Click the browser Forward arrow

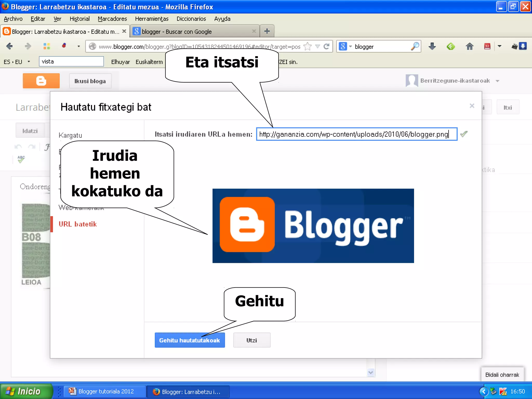[28, 46]
